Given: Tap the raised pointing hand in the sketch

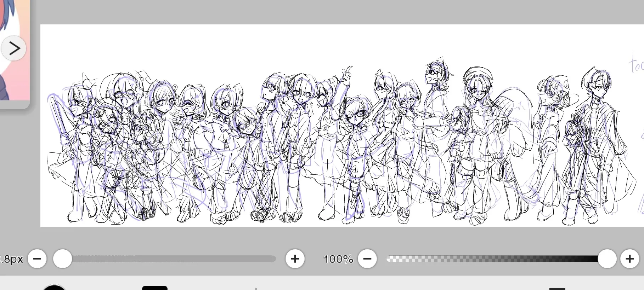Looking at the screenshot, I should (348, 73).
